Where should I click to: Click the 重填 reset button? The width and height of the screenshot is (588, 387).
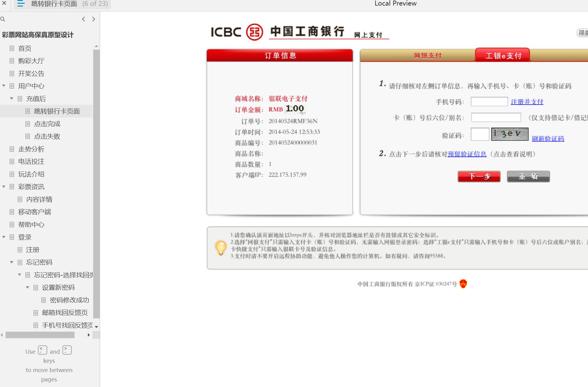pyautogui.click(x=528, y=176)
